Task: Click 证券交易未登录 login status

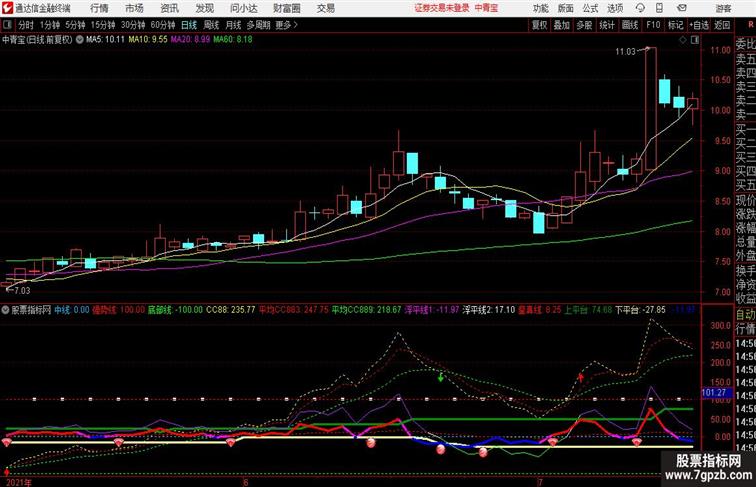Action: pyautogui.click(x=442, y=8)
